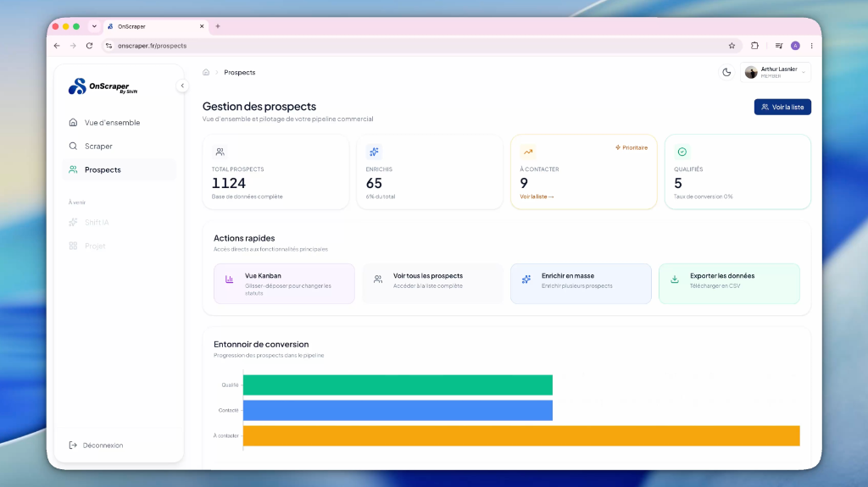Click the home breadcrumb icon
The image size is (868, 487).
pyautogui.click(x=206, y=73)
